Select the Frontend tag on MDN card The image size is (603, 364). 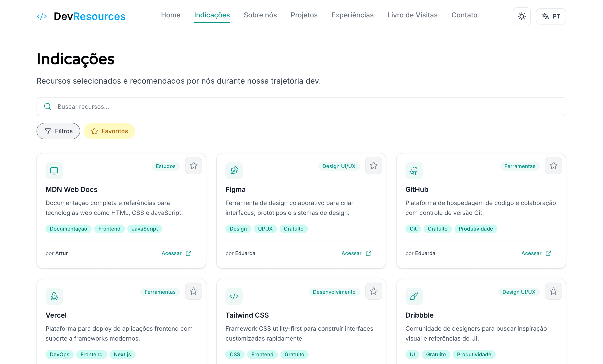click(x=109, y=229)
